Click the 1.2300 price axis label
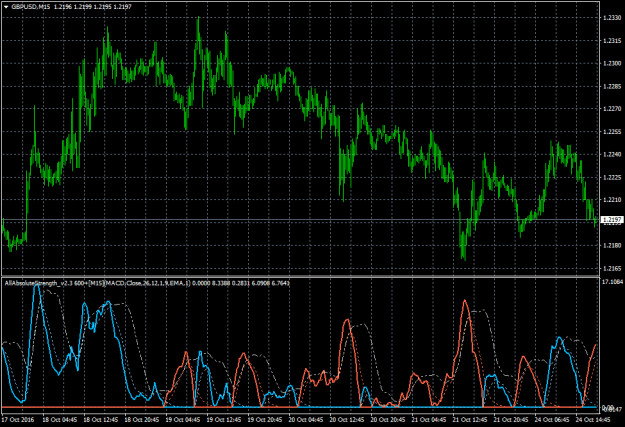Image resolution: width=625 pixels, height=427 pixels. pos(612,63)
